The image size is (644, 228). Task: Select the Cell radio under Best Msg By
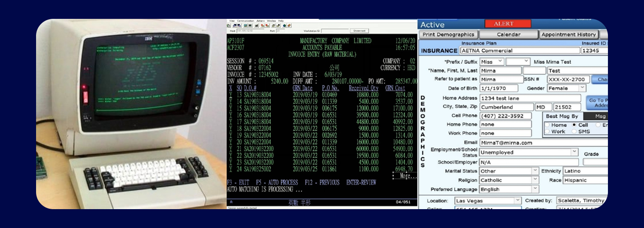(x=574, y=125)
